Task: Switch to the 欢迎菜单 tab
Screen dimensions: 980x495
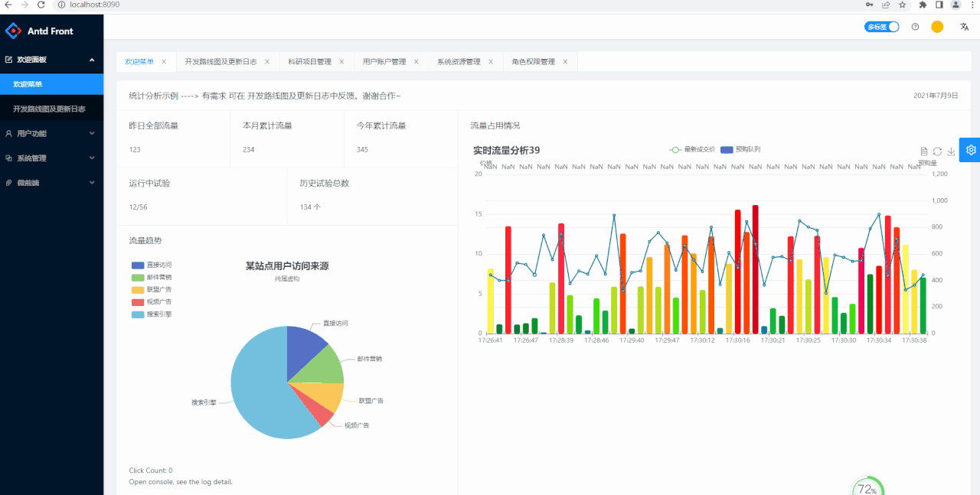Action: (x=139, y=62)
